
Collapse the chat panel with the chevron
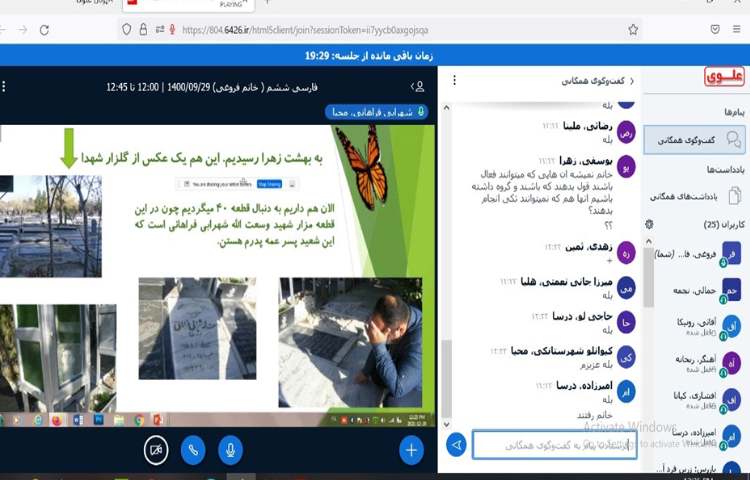click(x=632, y=81)
